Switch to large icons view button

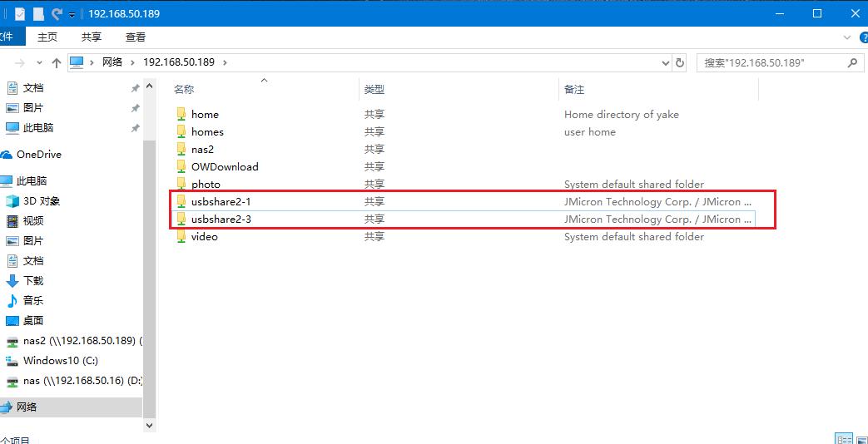pyautogui.click(x=861, y=439)
